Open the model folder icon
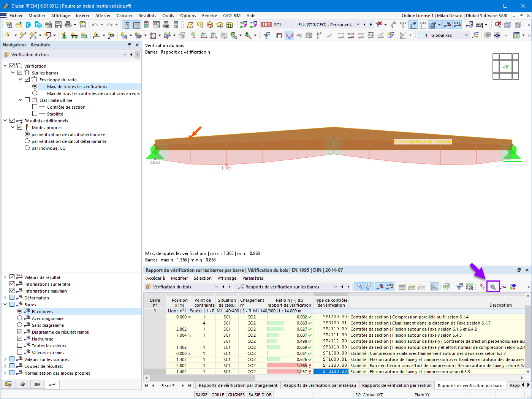The height and width of the screenshot is (399, 532). pos(19,25)
